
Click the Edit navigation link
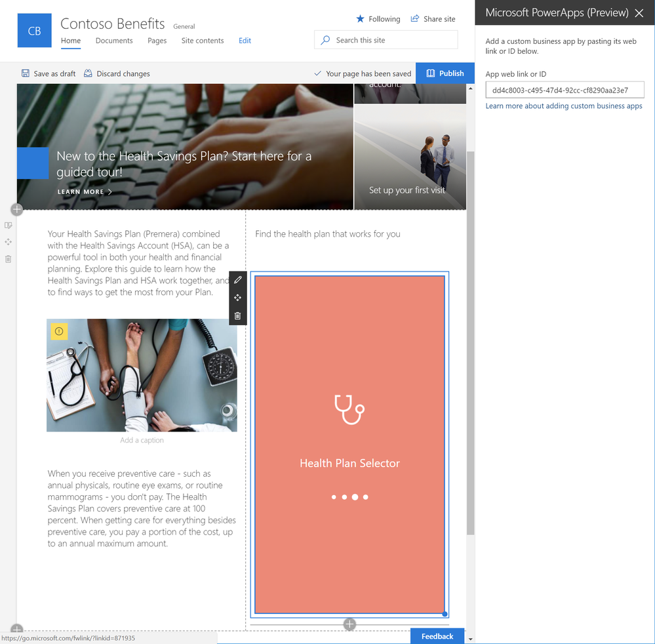(245, 41)
